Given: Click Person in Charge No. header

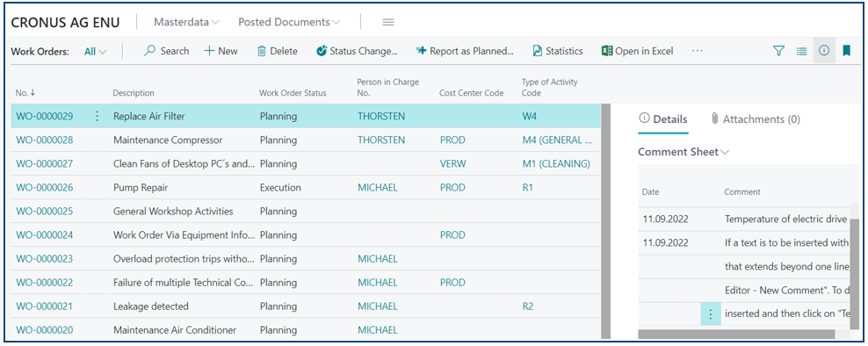Looking at the screenshot, I should (388, 88).
